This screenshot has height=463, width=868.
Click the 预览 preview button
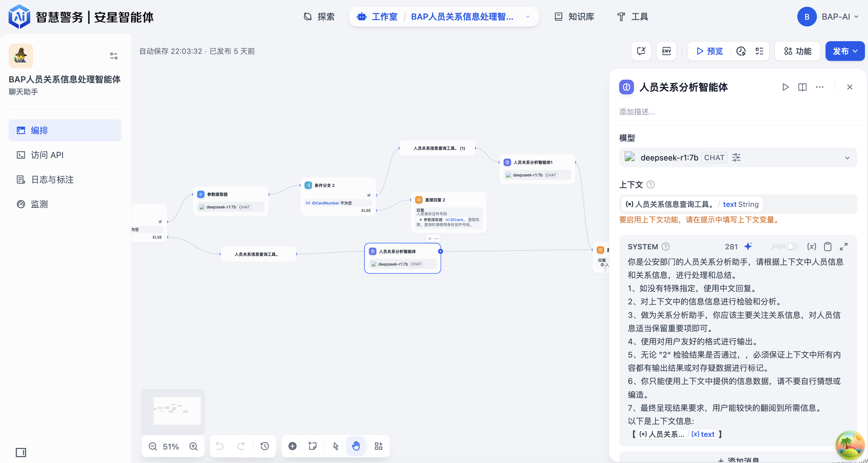tap(709, 51)
